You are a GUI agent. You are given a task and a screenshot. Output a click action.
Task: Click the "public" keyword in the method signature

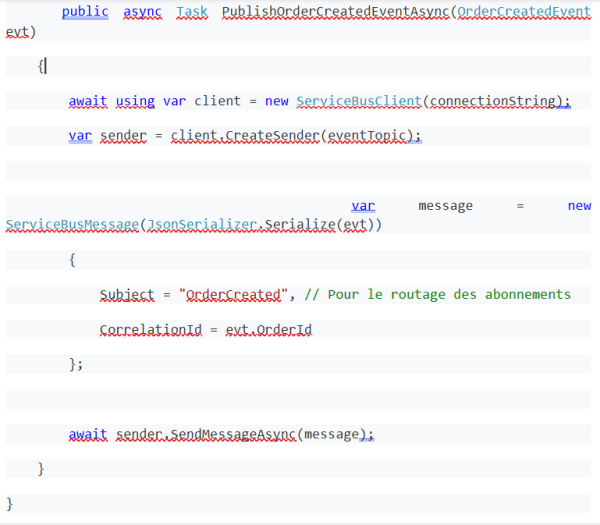[x=85, y=12]
